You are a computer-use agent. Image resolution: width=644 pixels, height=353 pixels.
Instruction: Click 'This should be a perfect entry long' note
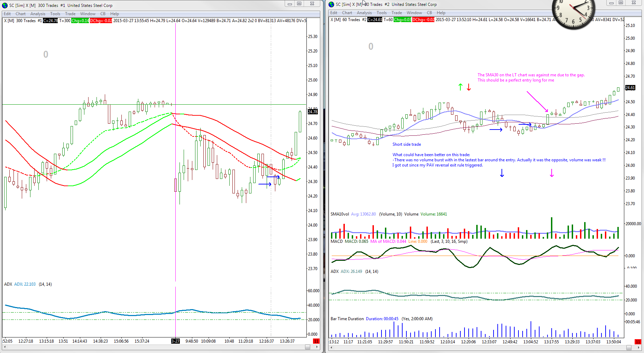pyautogui.click(x=516, y=80)
